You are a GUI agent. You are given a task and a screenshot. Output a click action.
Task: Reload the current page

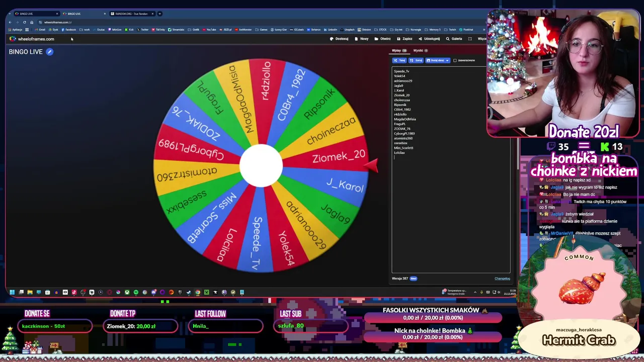point(24,22)
